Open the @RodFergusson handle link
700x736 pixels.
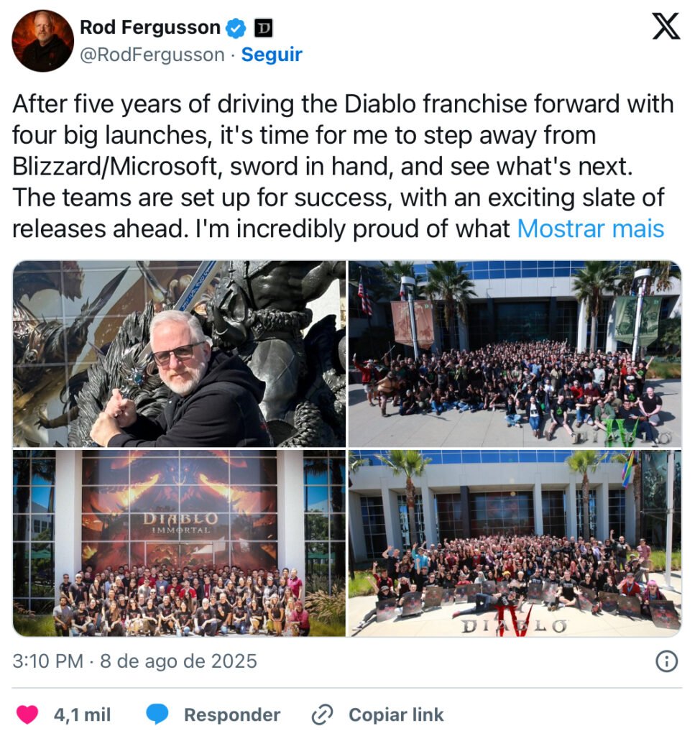pyautogui.click(x=152, y=55)
